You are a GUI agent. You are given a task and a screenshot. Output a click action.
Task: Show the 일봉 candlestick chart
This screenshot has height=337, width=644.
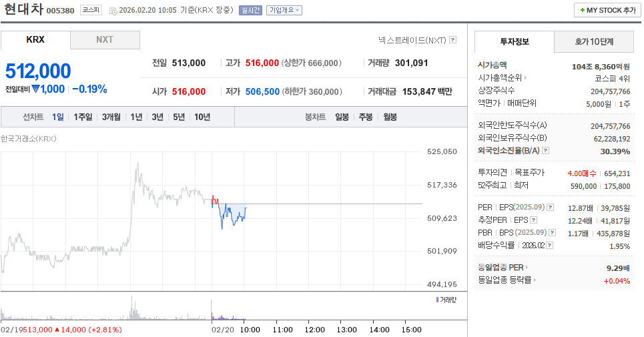click(x=342, y=117)
